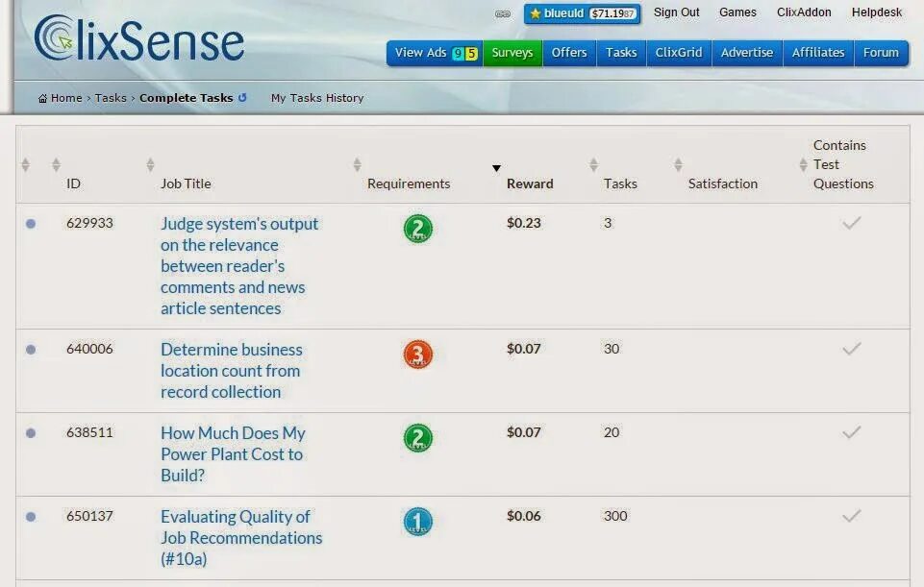Open job 'How Much Does My Power Plant Cost'

[x=233, y=453]
